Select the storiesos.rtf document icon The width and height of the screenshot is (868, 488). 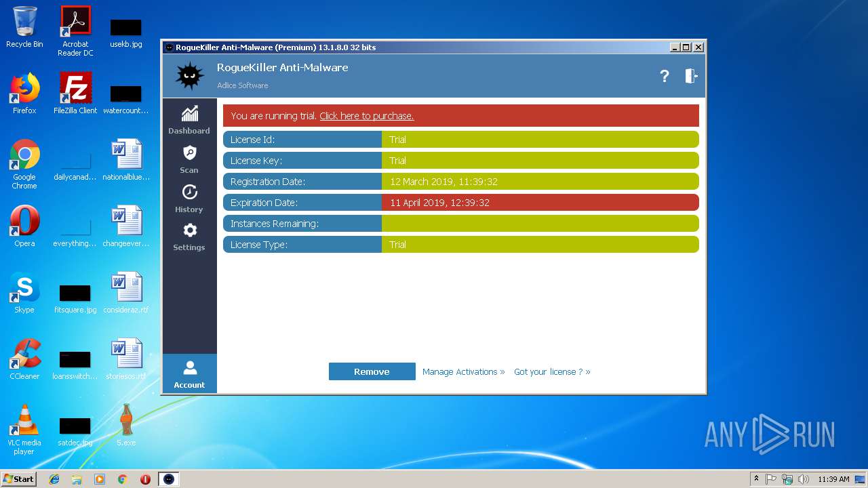(126, 359)
